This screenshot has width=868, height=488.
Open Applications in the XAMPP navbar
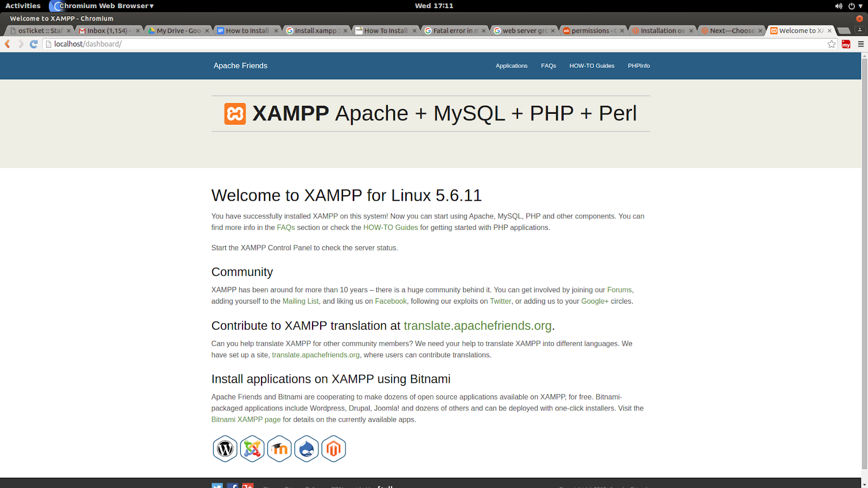[x=512, y=66]
